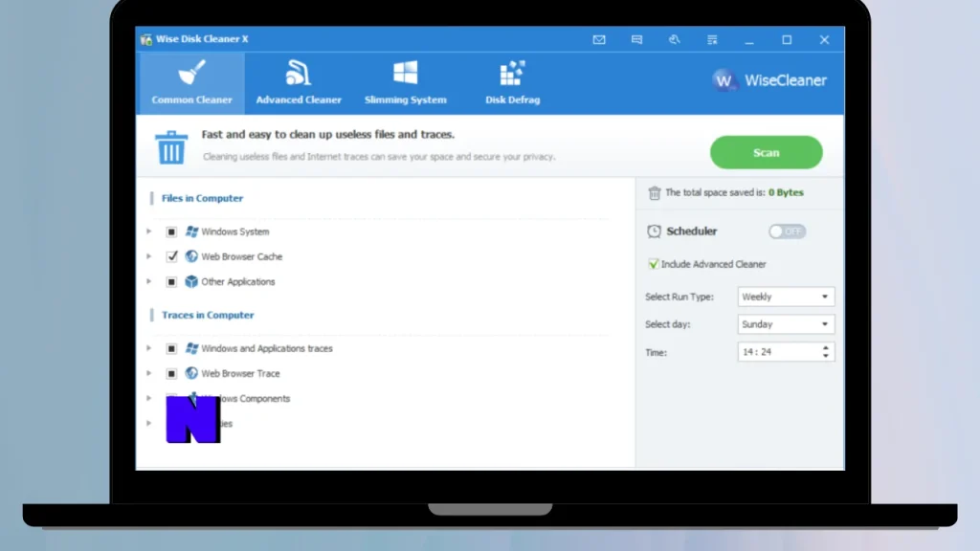Click the Web Browser Cache globe icon

coord(191,256)
